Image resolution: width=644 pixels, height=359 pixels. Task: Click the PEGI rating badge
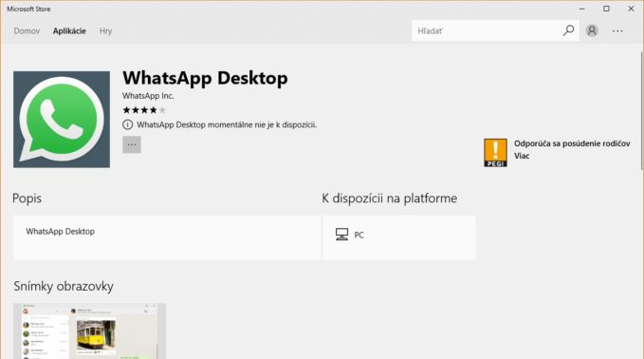pos(495,153)
